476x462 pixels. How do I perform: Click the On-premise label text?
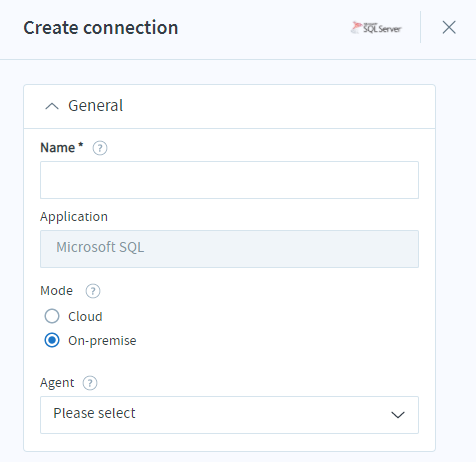click(102, 341)
